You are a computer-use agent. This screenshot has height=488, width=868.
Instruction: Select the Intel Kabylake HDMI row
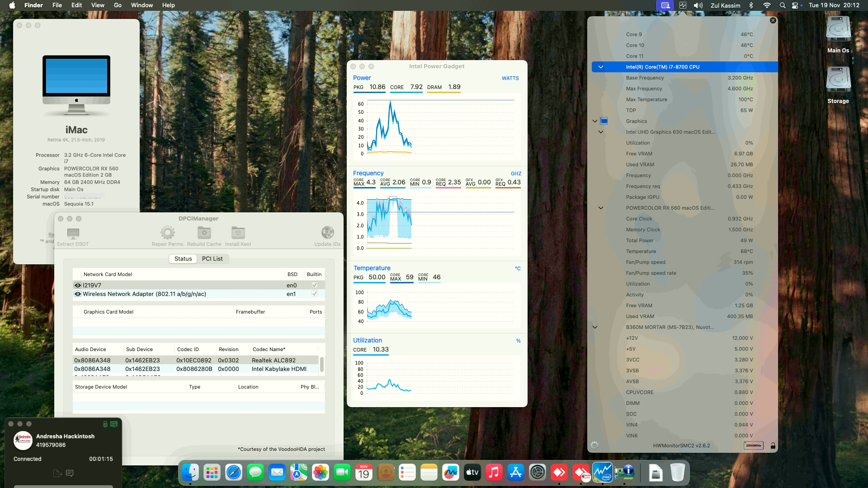click(196, 369)
